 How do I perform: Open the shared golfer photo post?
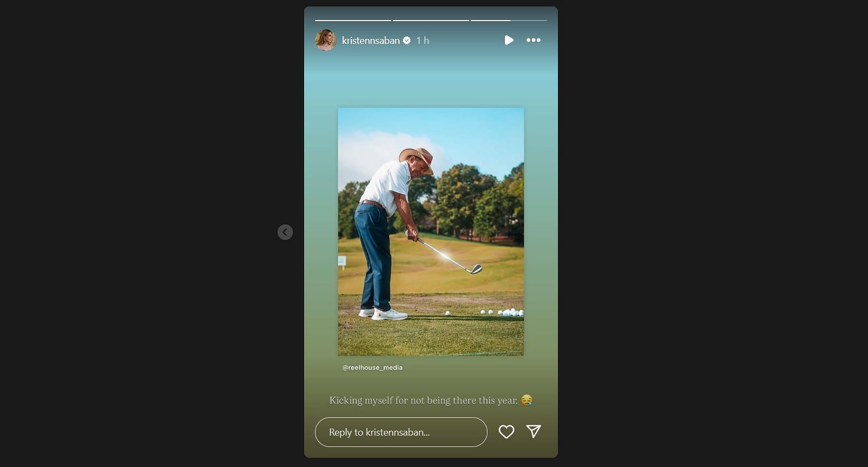click(x=431, y=232)
